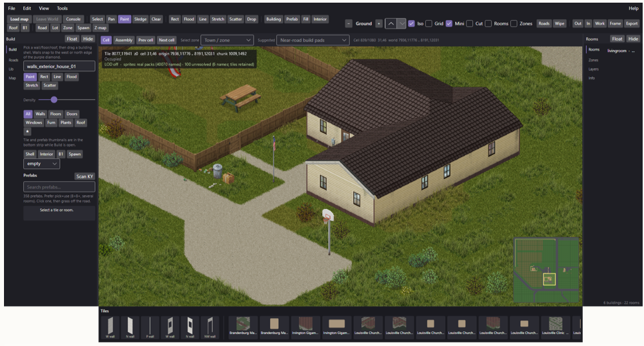Click the favorites star filter button
Viewport: 644px width, 346px height.
click(x=27, y=132)
